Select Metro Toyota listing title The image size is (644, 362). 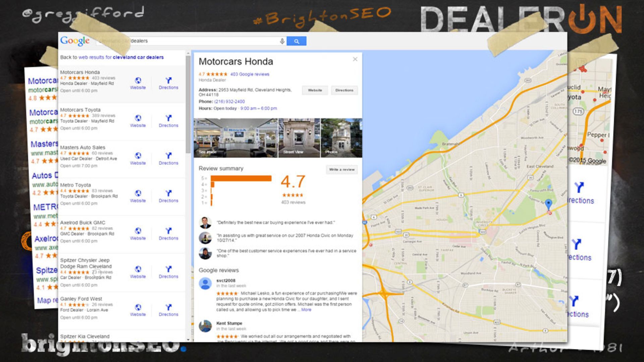pyautogui.click(x=75, y=185)
